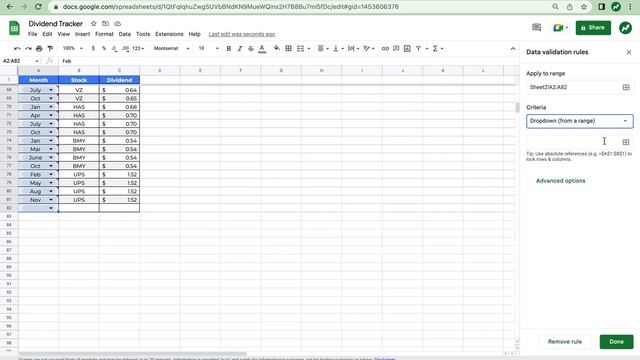640x360 pixels.
Task: Open the text color picker
Action: [262, 49]
